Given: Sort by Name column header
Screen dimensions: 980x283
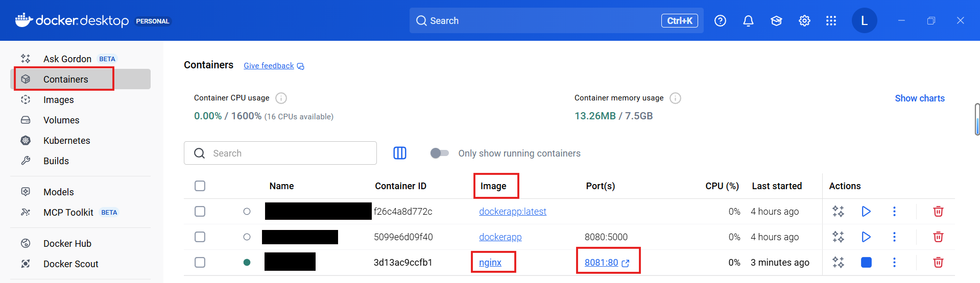Looking at the screenshot, I should coord(282,186).
